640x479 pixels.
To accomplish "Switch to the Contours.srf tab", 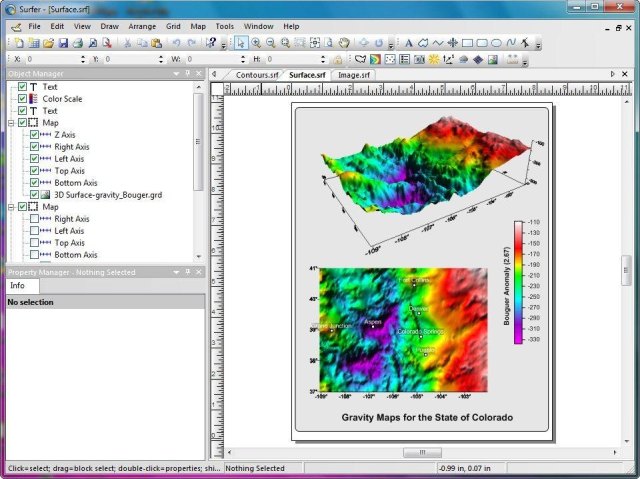I will click(257, 74).
